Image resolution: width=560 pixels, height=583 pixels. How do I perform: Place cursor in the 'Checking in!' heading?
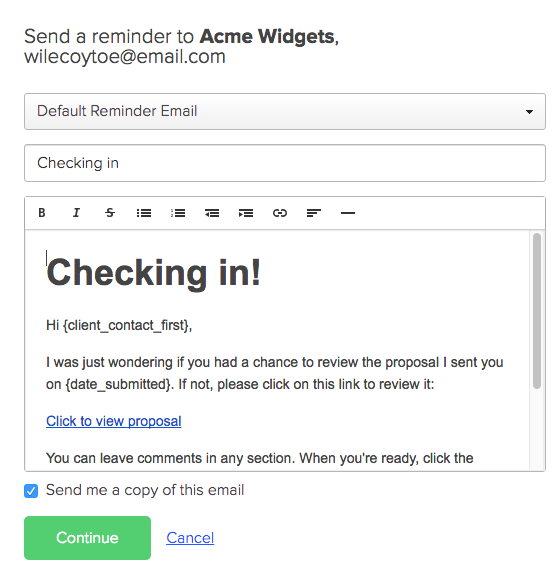154,273
